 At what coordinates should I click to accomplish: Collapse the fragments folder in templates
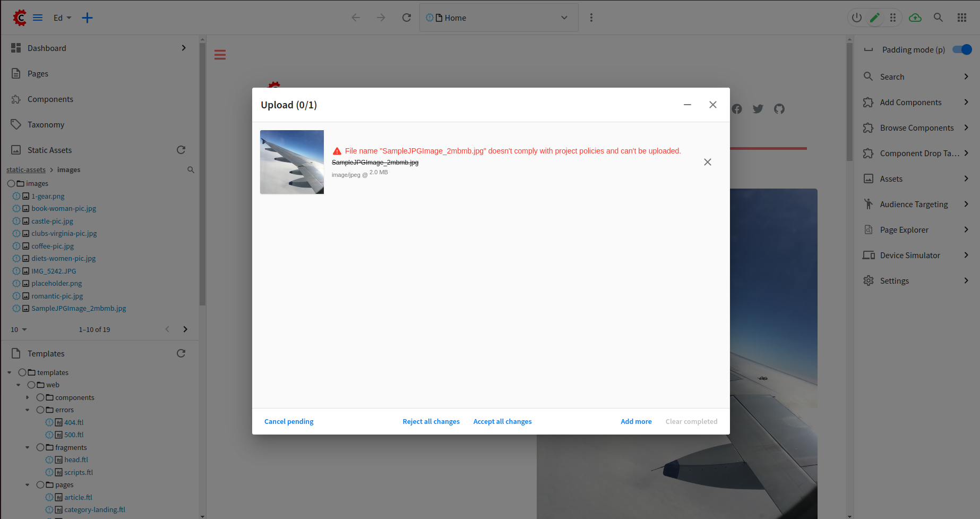coord(28,447)
